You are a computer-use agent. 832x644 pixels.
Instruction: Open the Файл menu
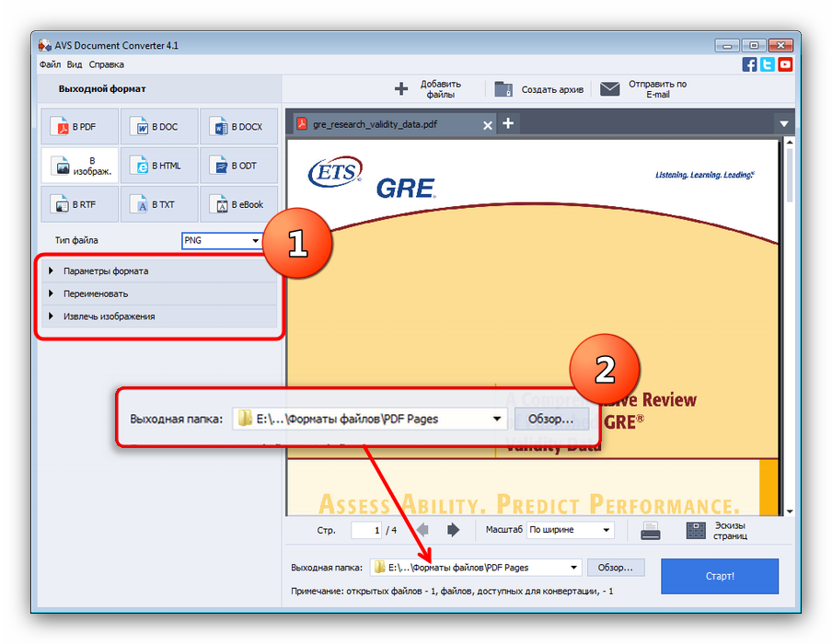[x=50, y=64]
